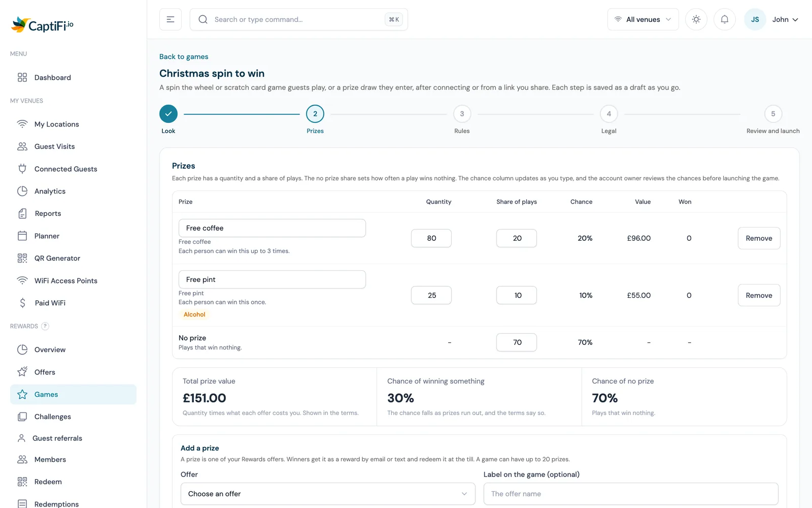Click the Members people icon
This screenshot has width=812, height=508.
pyautogui.click(x=22, y=459)
